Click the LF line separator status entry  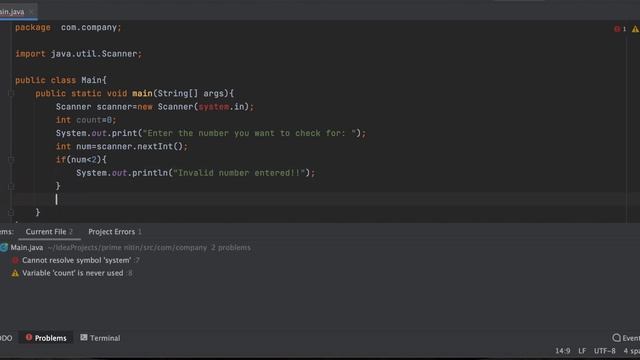[582, 351]
